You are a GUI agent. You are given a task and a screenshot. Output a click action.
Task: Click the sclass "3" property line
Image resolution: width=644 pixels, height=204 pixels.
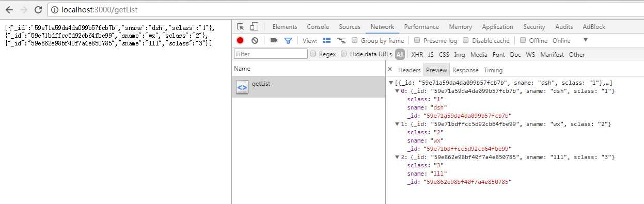click(426, 166)
